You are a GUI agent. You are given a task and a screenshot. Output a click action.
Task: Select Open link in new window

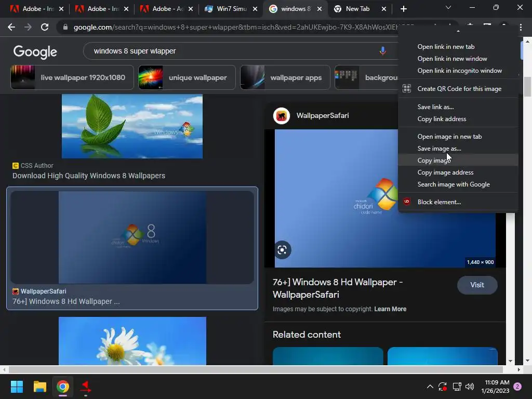pos(458,59)
